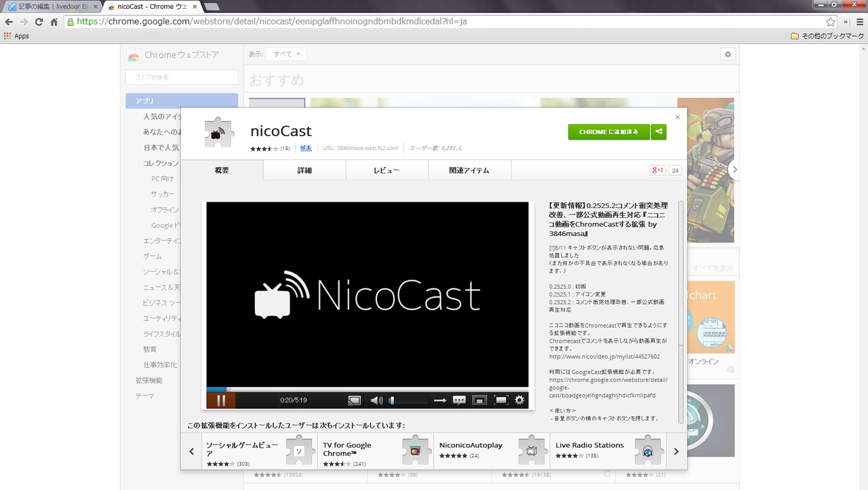Open player settings gear icon
Viewport: 868px width, 490px height.
[x=519, y=400]
